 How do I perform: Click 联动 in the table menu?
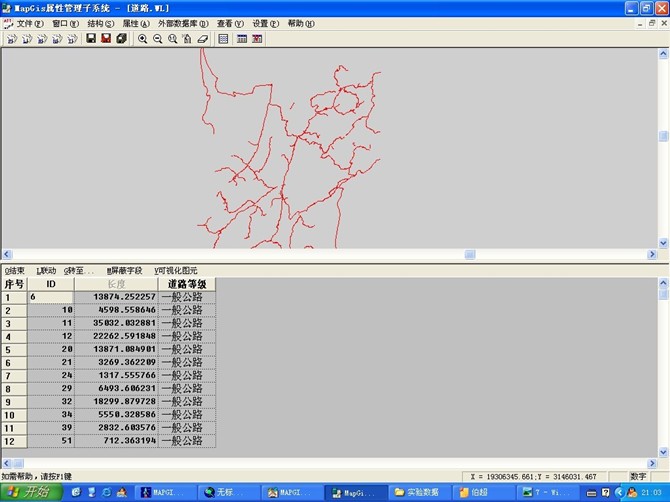tap(46, 271)
